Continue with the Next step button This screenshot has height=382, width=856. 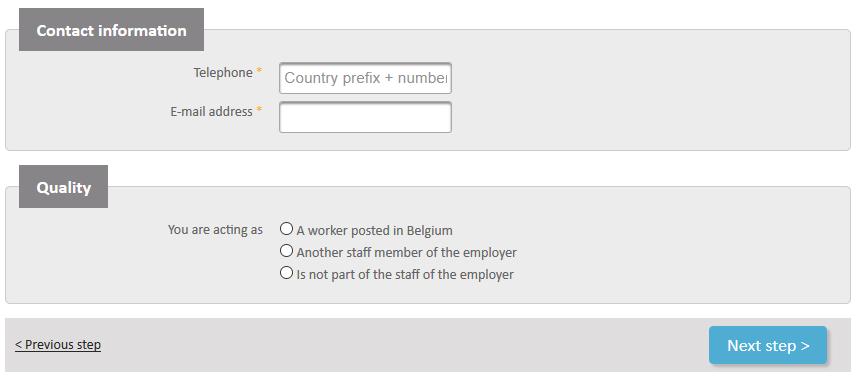(x=768, y=345)
